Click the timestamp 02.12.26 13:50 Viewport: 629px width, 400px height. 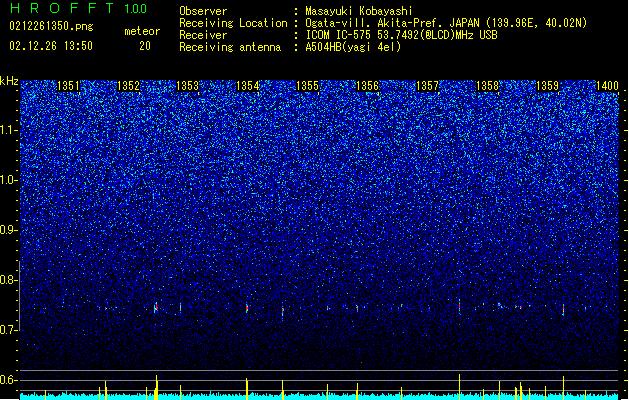click(x=51, y=46)
